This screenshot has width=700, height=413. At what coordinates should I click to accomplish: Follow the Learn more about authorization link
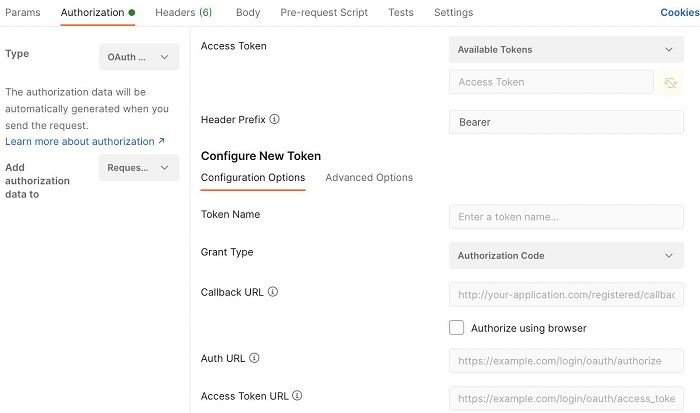point(85,142)
